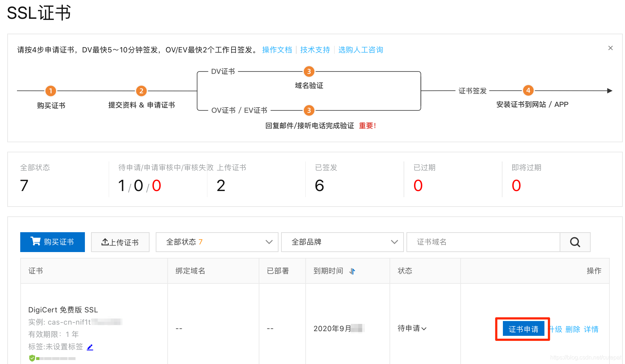This screenshot has width=625, height=364.
Task: Click the 2020年9月 expiry date cell
Action: tap(339, 328)
